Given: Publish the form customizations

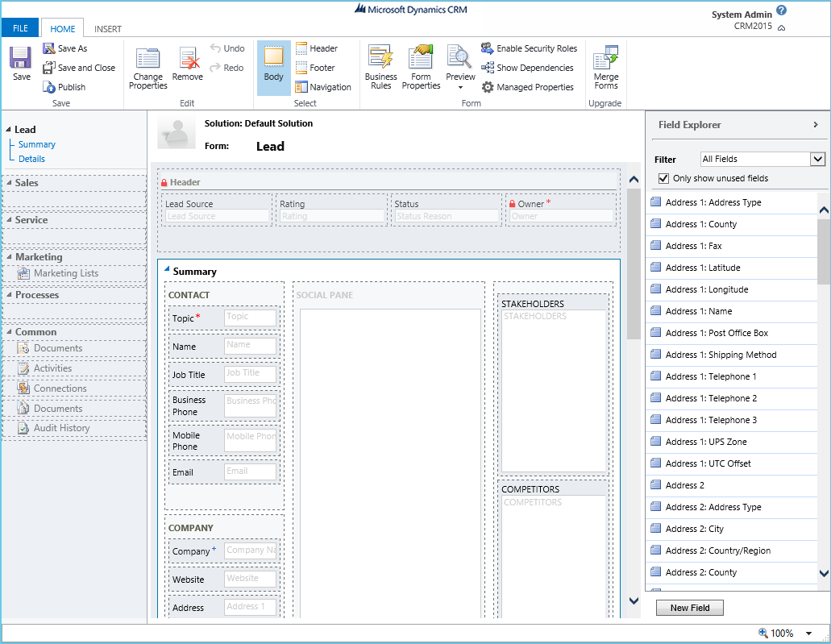Looking at the screenshot, I should (x=64, y=87).
